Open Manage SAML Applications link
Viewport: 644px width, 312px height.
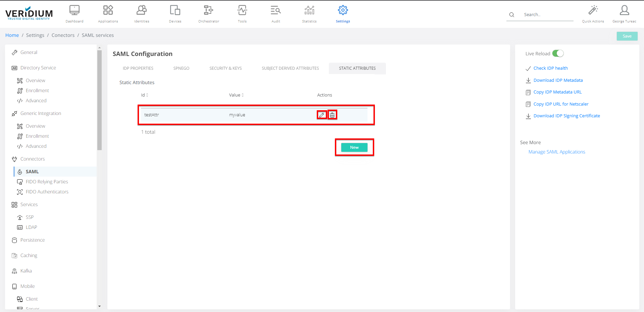[x=557, y=152]
